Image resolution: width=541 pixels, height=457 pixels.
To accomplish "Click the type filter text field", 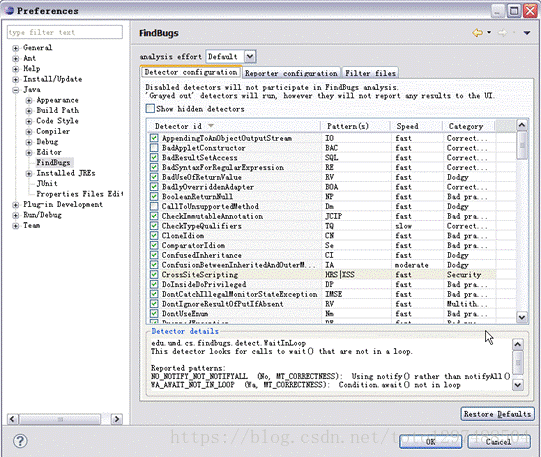I will tap(65, 32).
